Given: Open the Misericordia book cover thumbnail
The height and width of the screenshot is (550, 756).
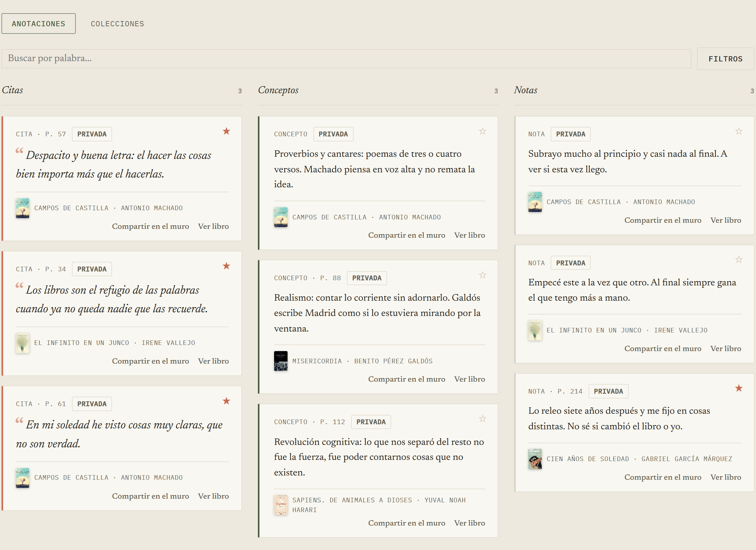Looking at the screenshot, I should point(281,361).
